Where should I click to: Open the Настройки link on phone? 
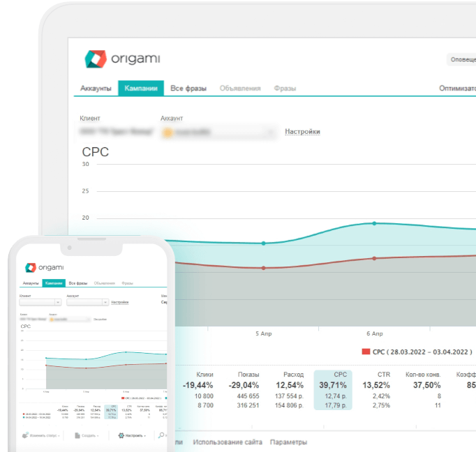point(119,302)
